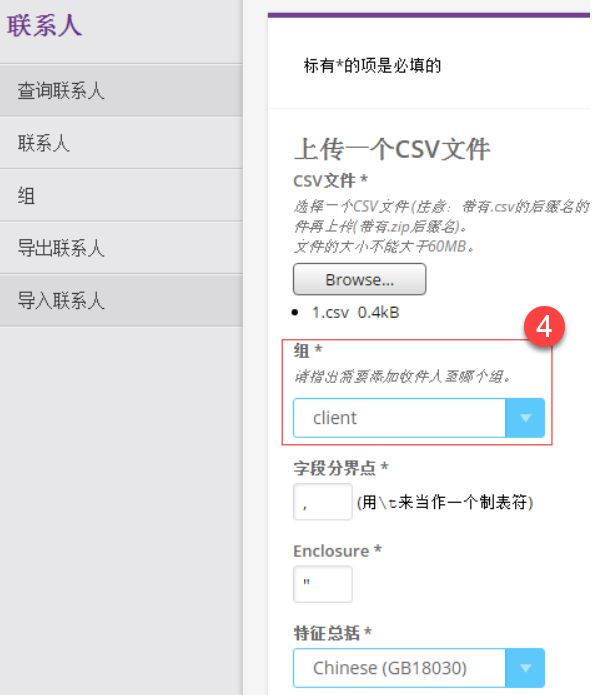Click the 特征总括 * field label
593x695 pixels.
332,633
